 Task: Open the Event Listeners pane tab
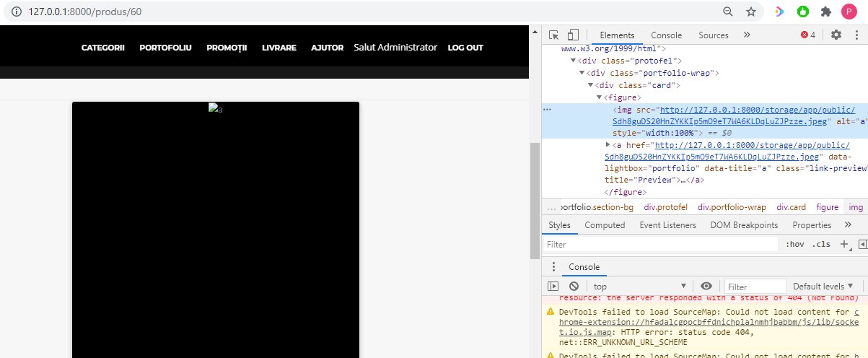668,225
